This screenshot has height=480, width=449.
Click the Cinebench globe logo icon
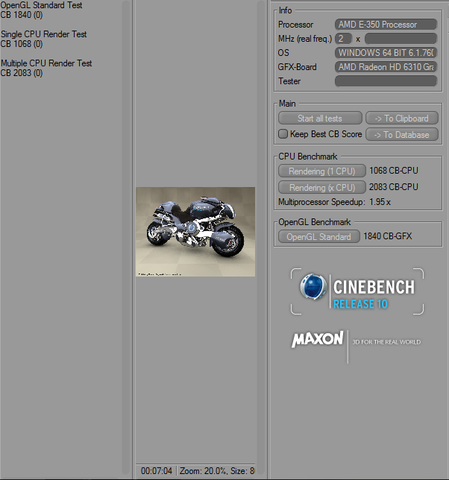pos(313,287)
